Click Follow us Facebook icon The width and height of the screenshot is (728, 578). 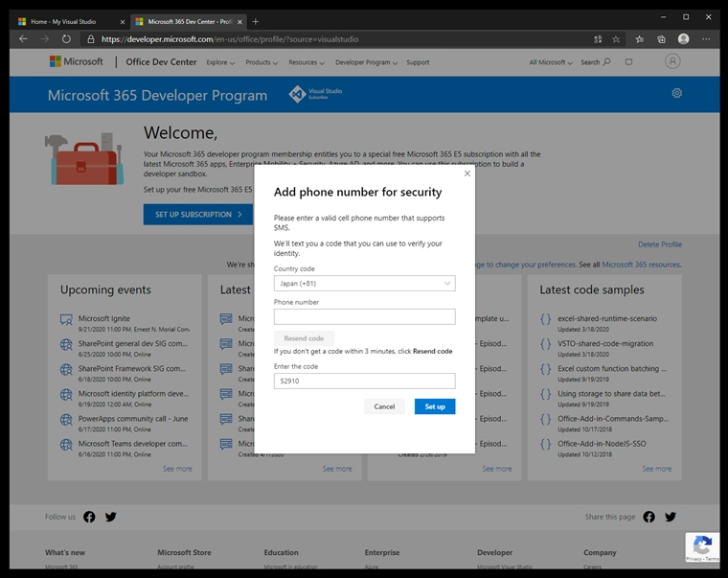(89, 517)
